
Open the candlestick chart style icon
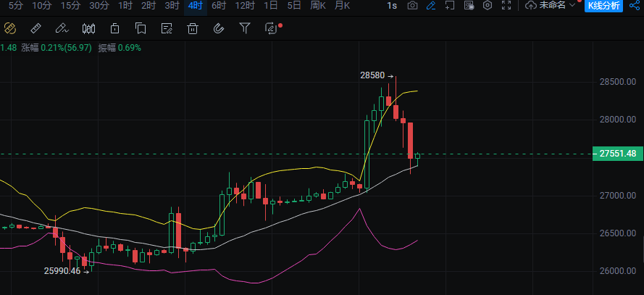88,29
